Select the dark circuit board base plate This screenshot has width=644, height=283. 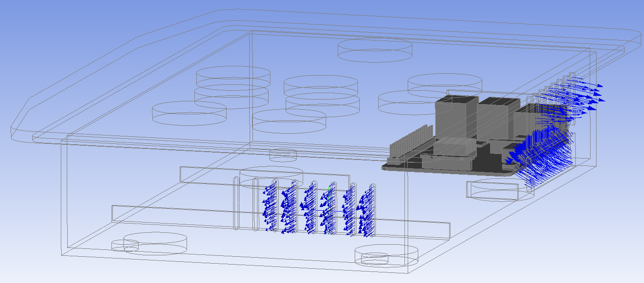461,168
